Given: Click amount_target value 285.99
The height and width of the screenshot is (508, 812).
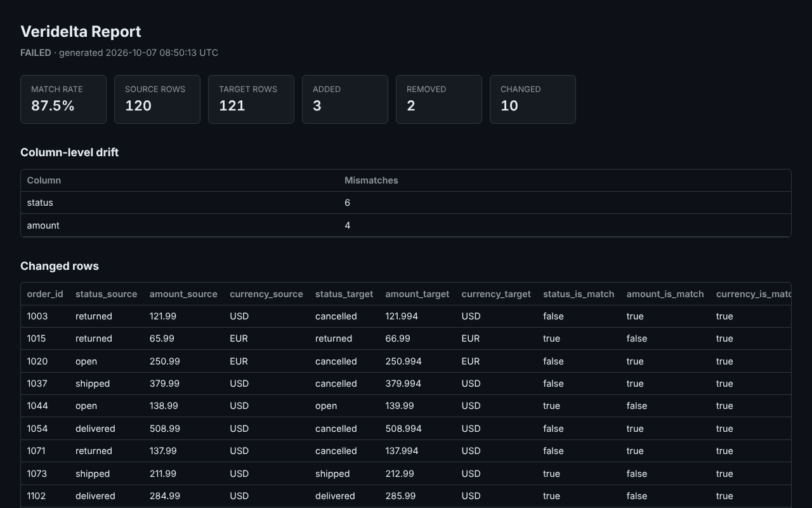Looking at the screenshot, I should coord(400,496).
